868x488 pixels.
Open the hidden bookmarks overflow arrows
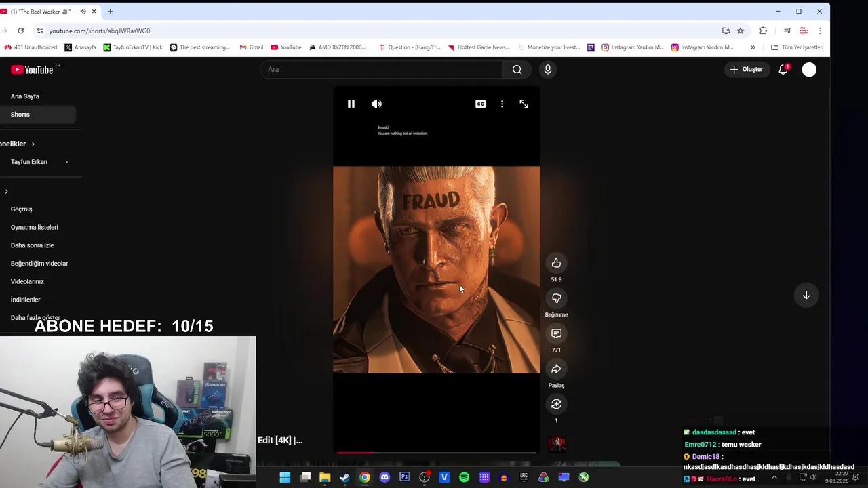click(753, 47)
